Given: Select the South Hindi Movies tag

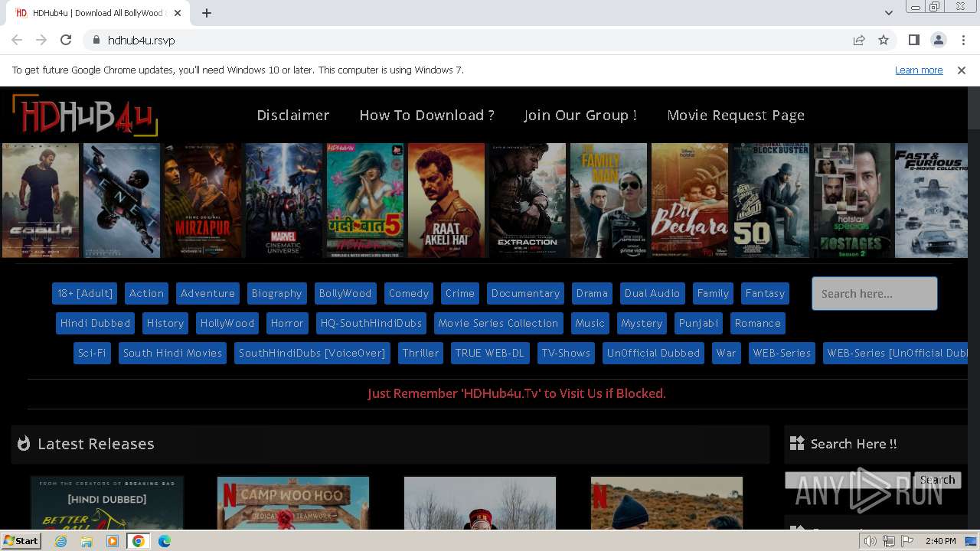Looking at the screenshot, I should (172, 353).
